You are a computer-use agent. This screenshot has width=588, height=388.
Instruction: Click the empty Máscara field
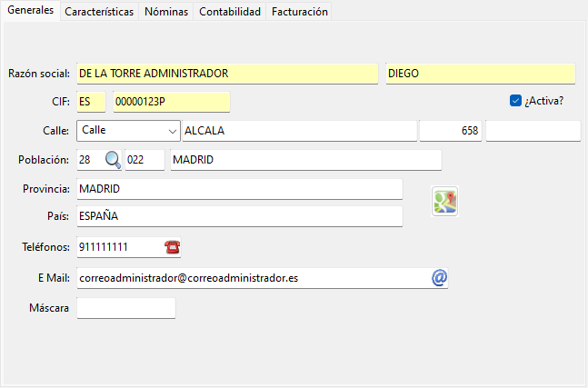point(126,308)
